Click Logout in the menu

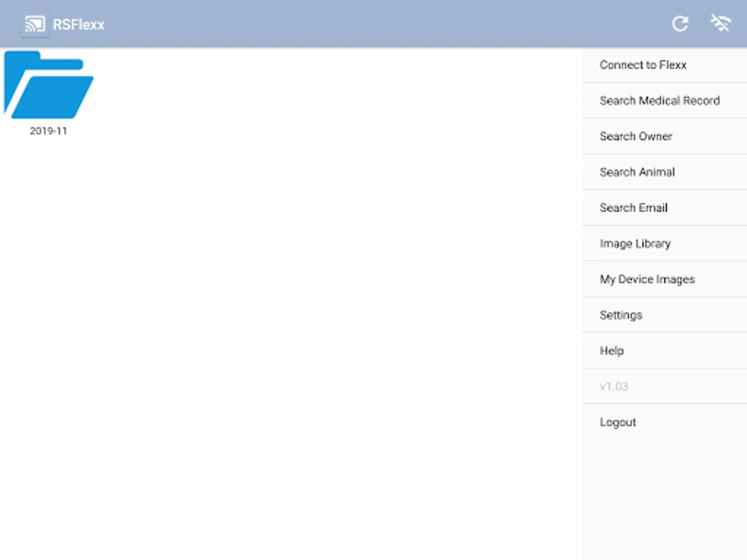tap(665, 422)
